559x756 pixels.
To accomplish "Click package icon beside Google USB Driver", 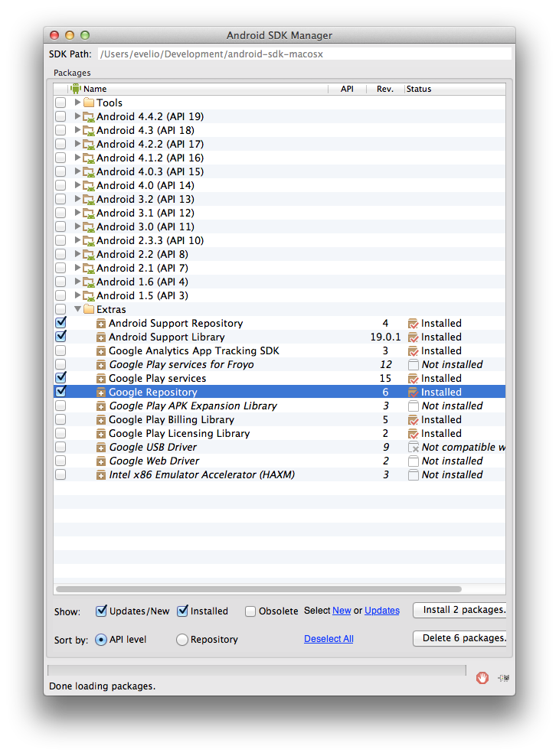I will click(101, 448).
